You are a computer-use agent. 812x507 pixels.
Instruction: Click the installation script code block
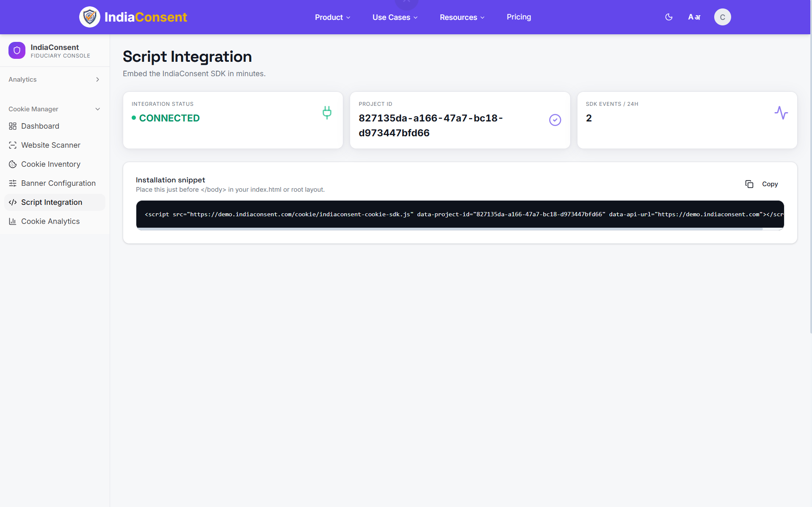pos(460,214)
